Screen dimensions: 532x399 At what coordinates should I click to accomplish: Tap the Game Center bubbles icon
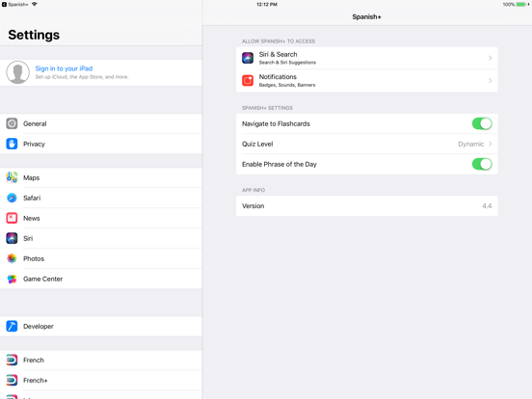pos(12,279)
